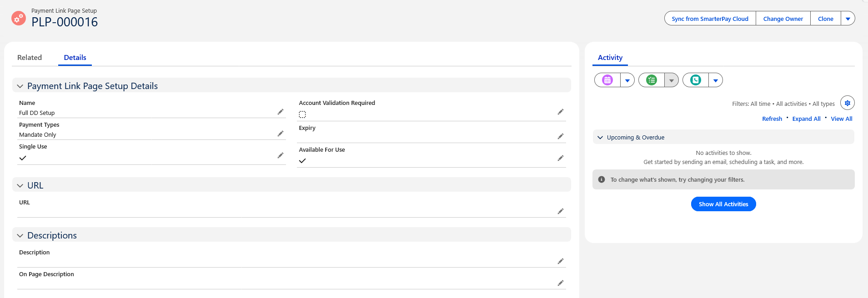Click the New Event calendar icon
Screen dimensions: 868x298
pos(607,80)
